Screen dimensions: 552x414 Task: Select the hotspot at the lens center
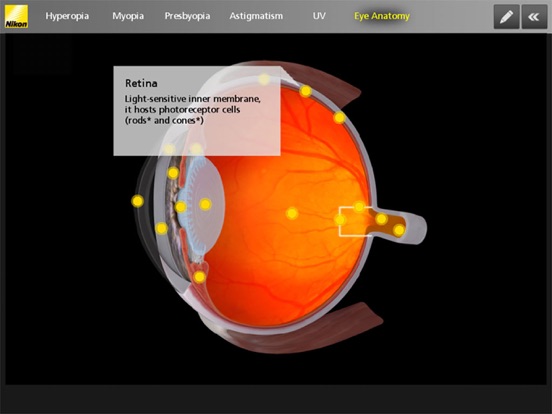pyautogui.click(x=205, y=204)
